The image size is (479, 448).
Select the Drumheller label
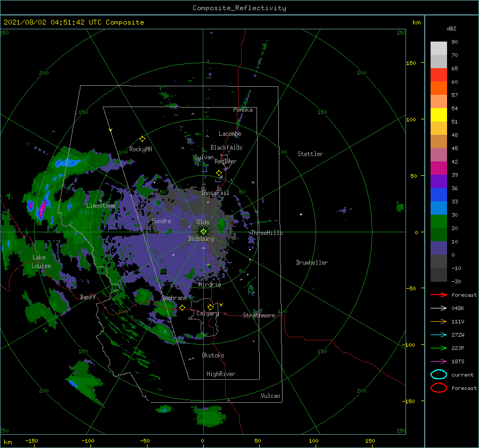pyautogui.click(x=312, y=263)
